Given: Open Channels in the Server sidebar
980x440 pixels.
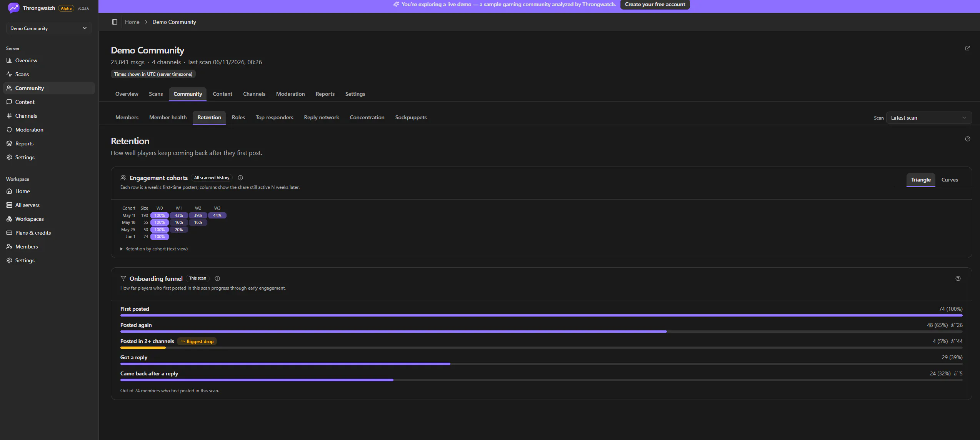Looking at the screenshot, I should 49,116.
